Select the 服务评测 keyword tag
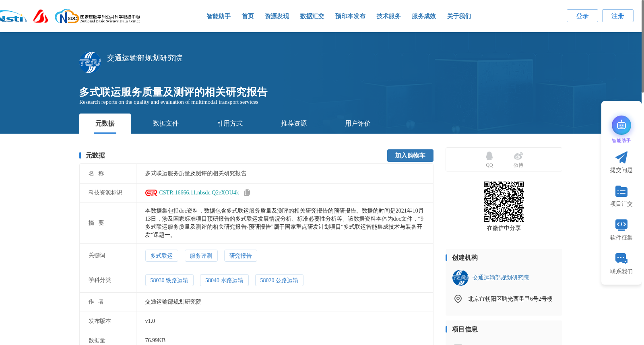 (201, 256)
